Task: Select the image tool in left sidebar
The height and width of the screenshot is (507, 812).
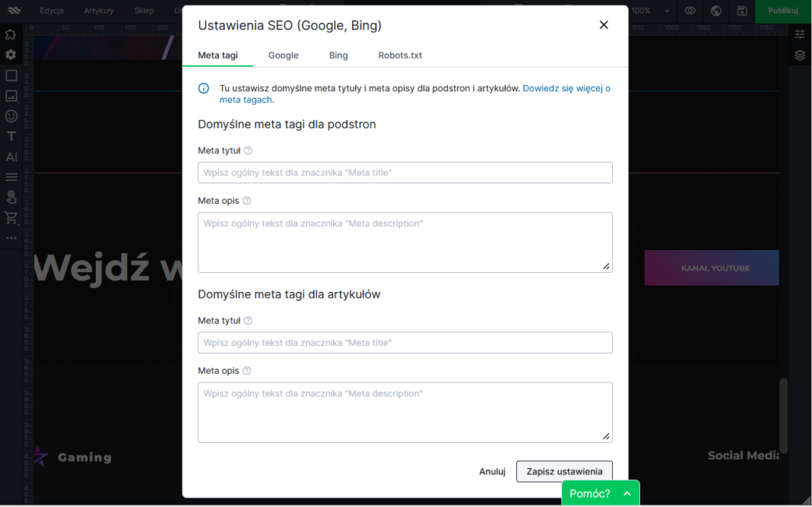Action: click(11, 96)
